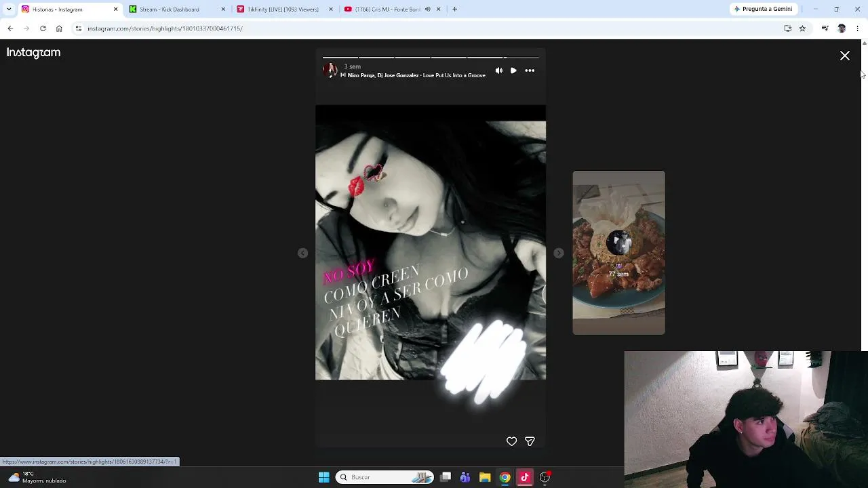Mute the Cris MJ tab audio indicator
This screenshot has height=488, width=868.
click(427, 9)
